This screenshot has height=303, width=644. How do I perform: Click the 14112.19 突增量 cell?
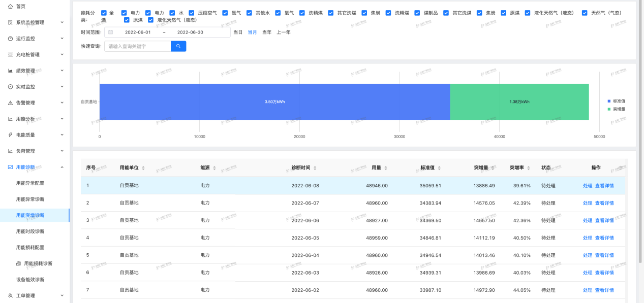pos(484,238)
